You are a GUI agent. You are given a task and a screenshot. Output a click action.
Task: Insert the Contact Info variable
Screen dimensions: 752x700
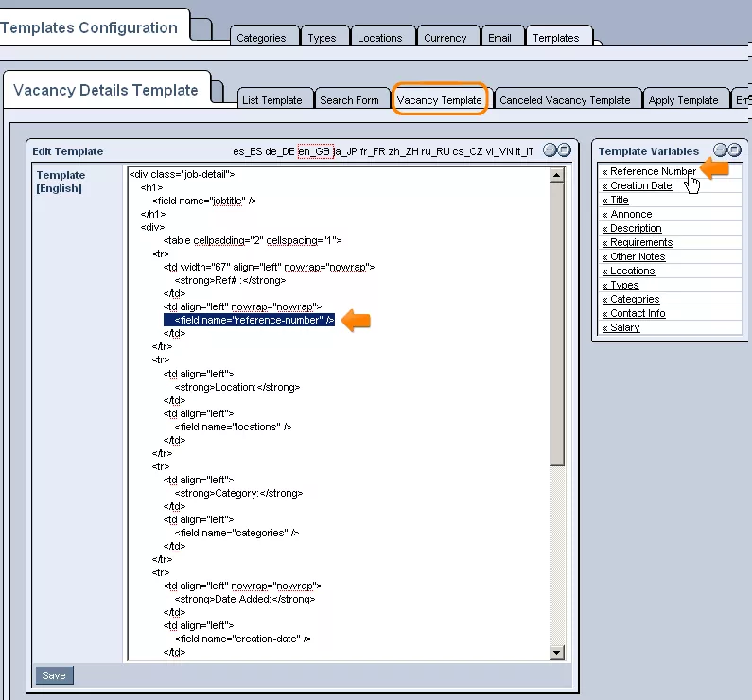(637, 314)
